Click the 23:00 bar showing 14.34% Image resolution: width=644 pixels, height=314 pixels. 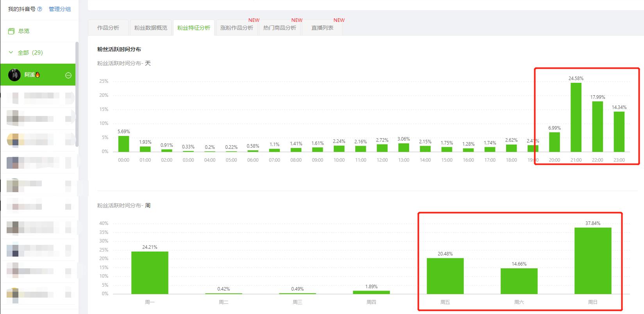[619, 132]
